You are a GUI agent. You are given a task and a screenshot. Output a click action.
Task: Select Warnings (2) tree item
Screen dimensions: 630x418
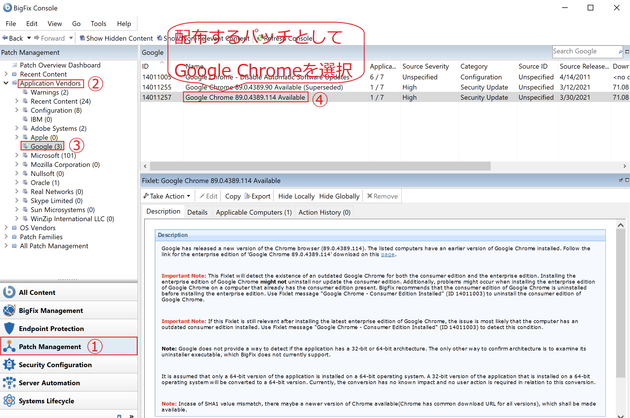49,92
